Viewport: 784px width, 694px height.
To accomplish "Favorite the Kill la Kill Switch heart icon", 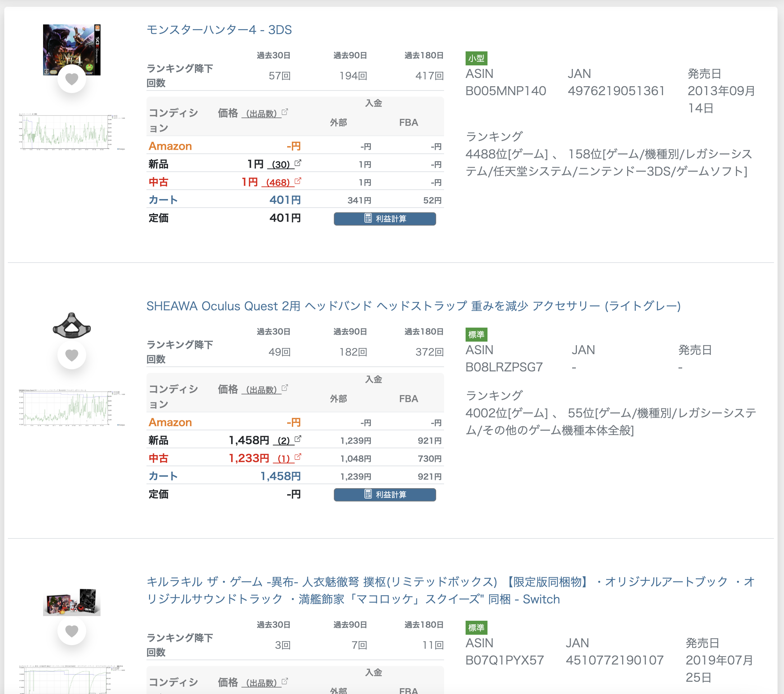I will pyautogui.click(x=72, y=631).
